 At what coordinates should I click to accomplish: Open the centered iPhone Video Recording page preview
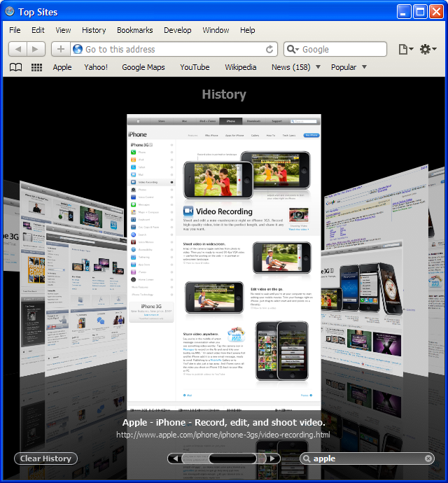coord(224,262)
